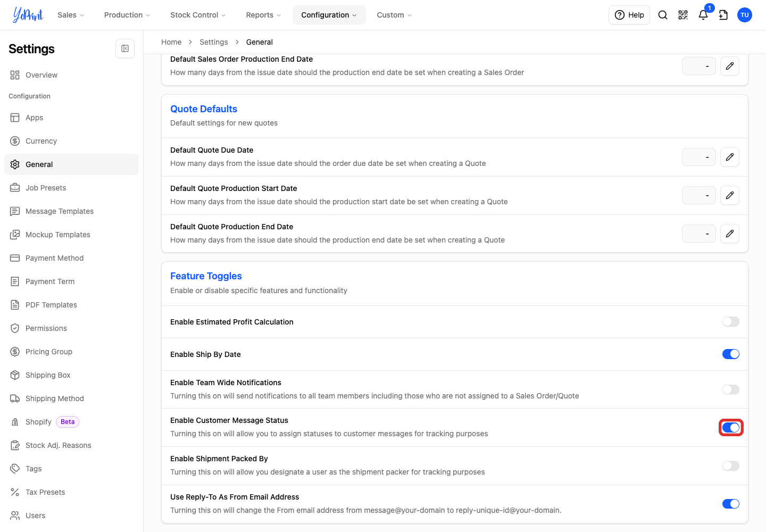The height and width of the screenshot is (532, 766).
Task: Click the Quote Production End Date value field
Action: coord(699,234)
